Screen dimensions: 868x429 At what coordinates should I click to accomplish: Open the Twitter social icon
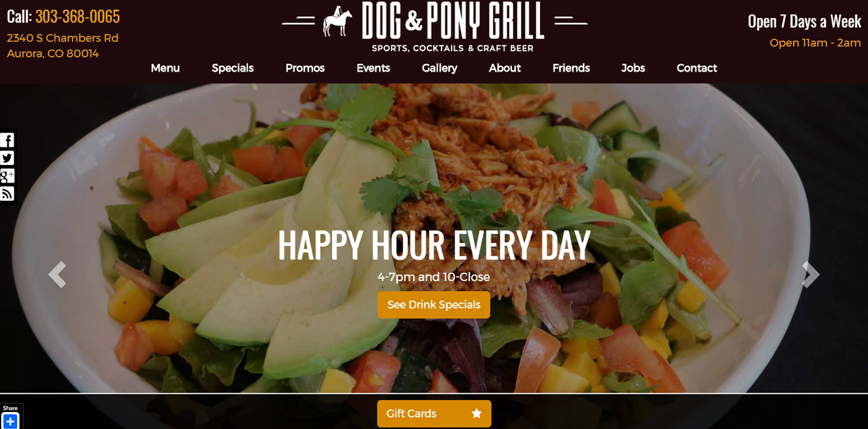7,158
